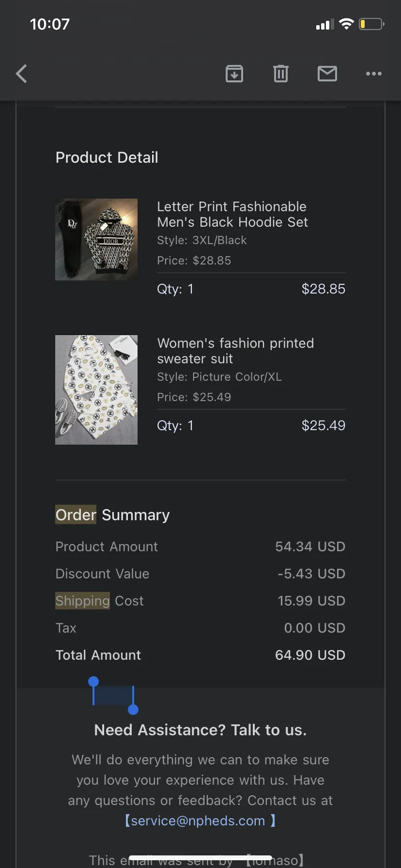This screenshot has height=868, width=401.
Task: Open the women's printed sweater suit image
Action: coord(96,390)
